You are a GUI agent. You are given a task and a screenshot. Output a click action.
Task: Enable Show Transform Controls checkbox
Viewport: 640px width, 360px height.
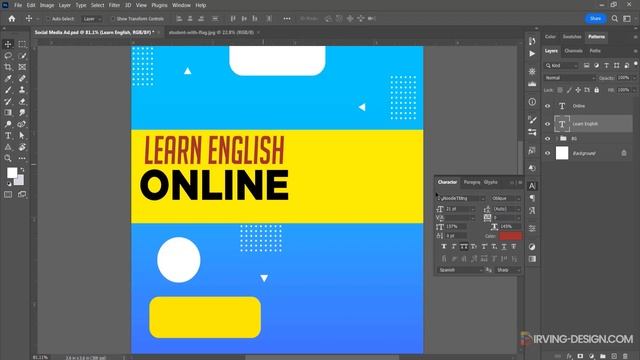113,19
